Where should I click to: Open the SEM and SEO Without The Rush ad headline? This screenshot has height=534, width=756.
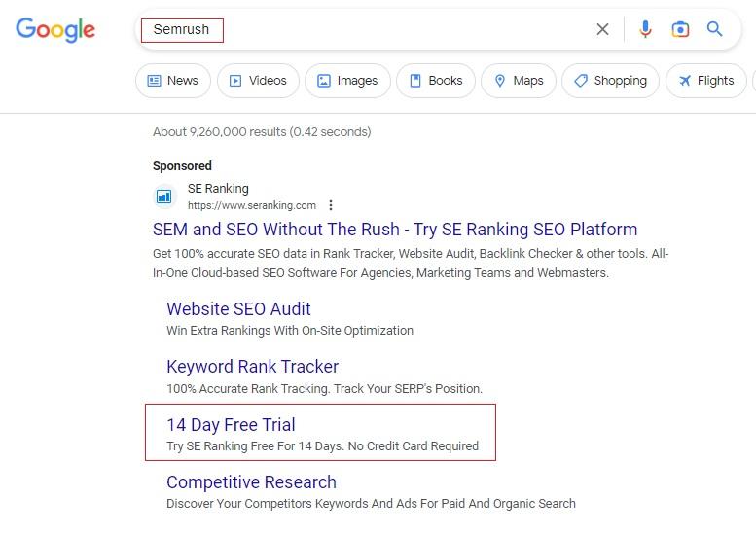(x=395, y=230)
